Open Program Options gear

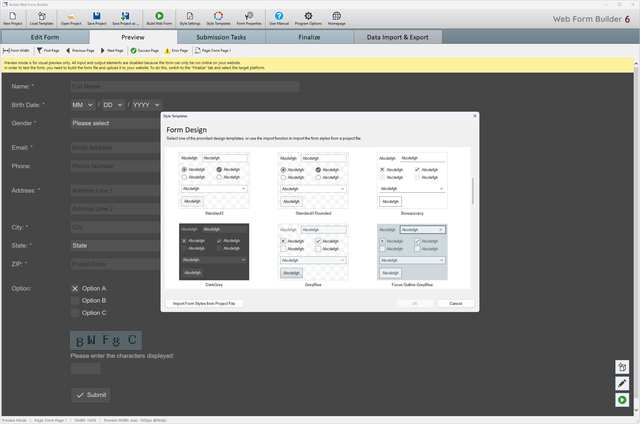[308, 18]
